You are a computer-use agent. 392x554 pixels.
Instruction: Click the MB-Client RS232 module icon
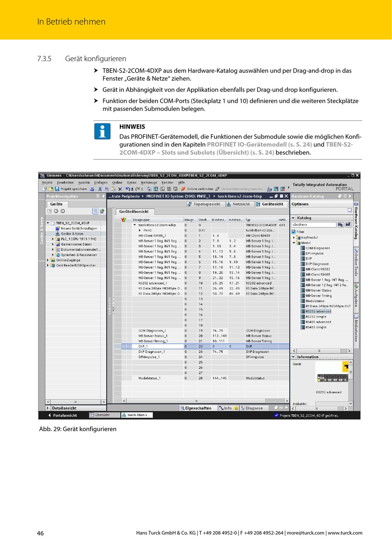[302, 269]
